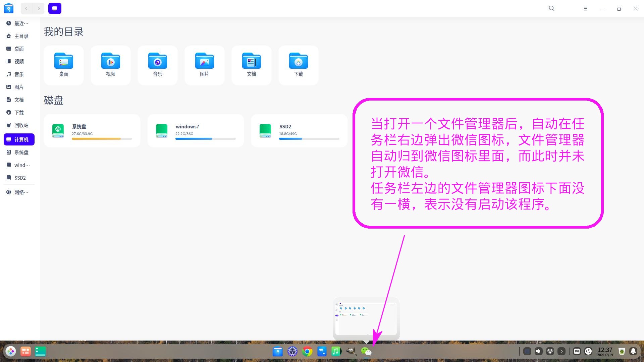
Task: Open the notification bell in the dock
Action: 633,351
